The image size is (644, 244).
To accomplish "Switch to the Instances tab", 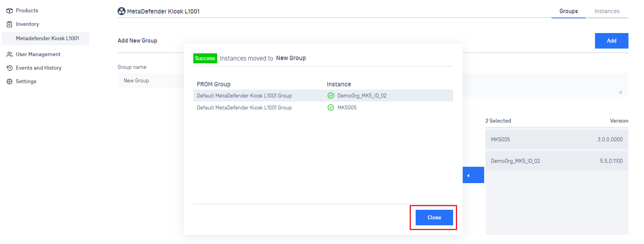I will [607, 11].
